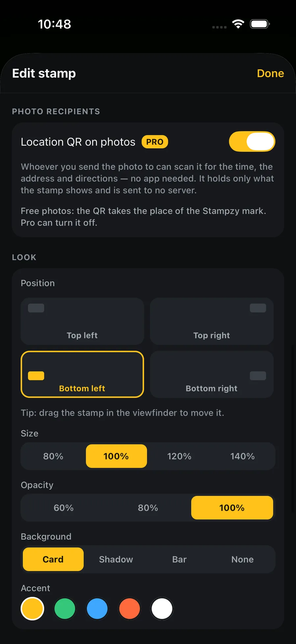Pick the green accent color
This screenshot has height=644, width=296.
pos(65,609)
